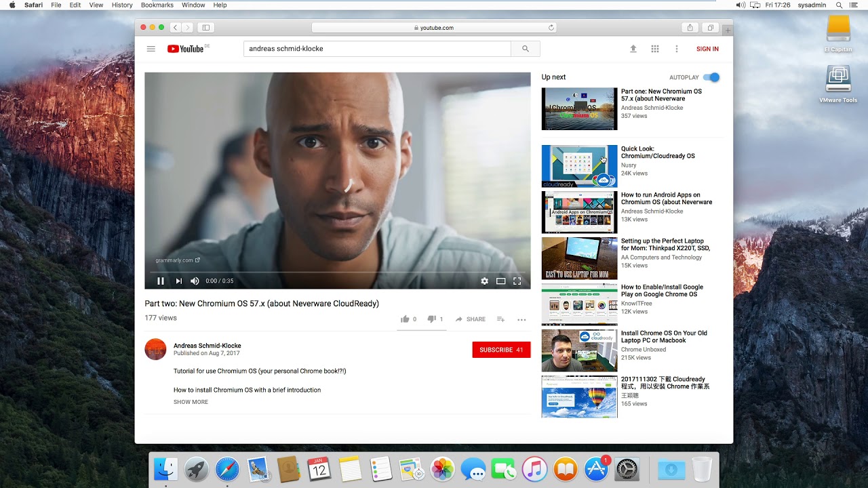Expand description with SHOW MORE
Screen dimensions: 868x488
[191, 402]
